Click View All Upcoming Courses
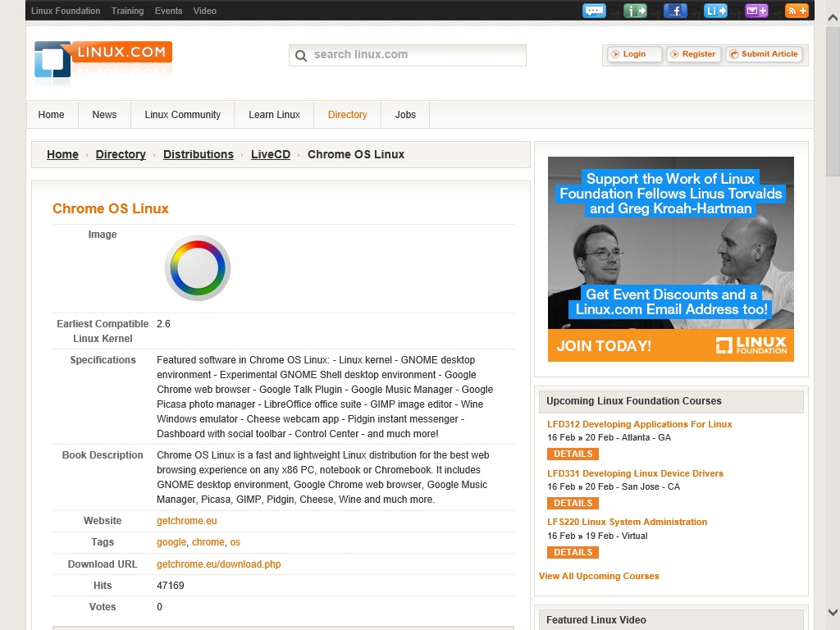840x630 pixels. click(599, 576)
